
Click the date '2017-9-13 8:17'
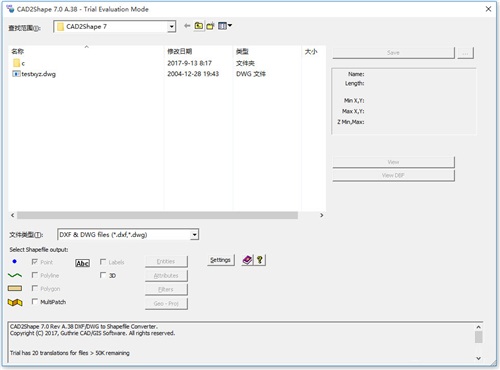(x=189, y=63)
